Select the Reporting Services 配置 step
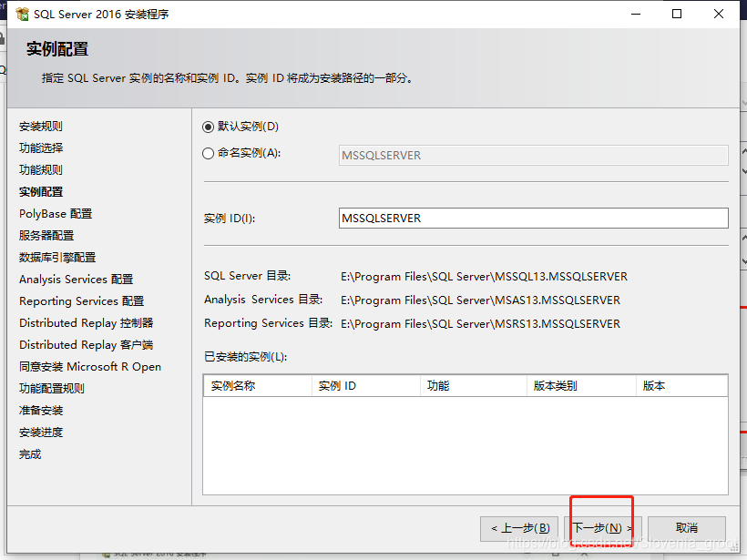The image size is (747, 560). tap(81, 301)
